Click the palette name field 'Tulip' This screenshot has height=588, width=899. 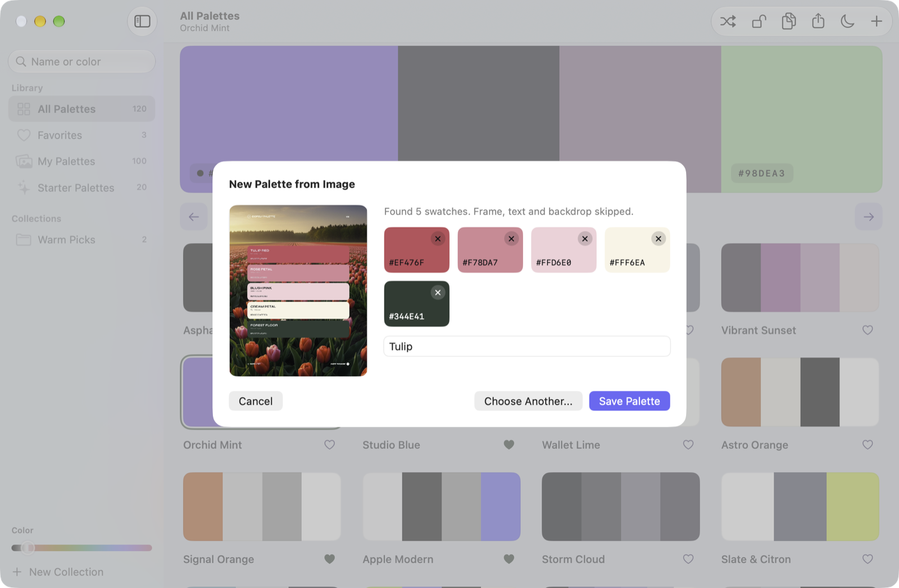tap(527, 347)
